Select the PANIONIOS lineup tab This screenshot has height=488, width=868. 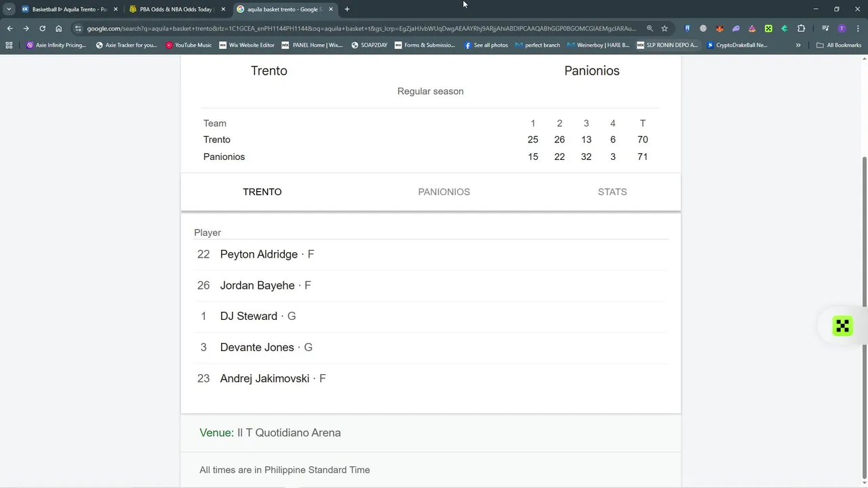[444, 192]
